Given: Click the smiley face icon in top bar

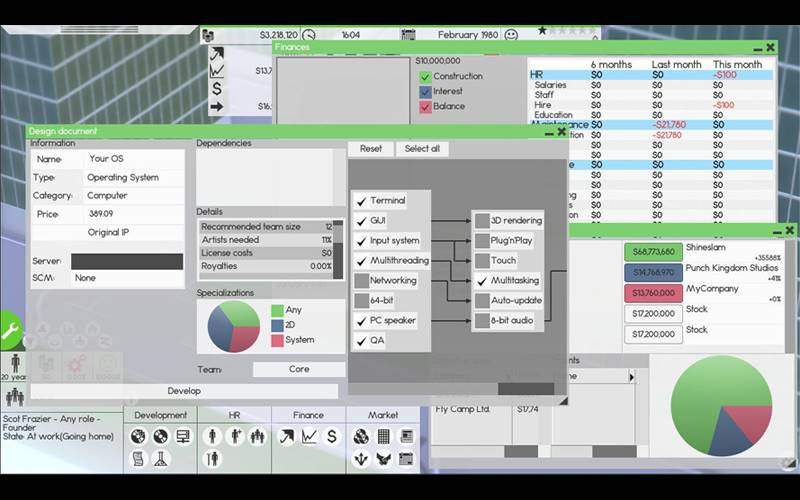Looking at the screenshot, I should pos(511,35).
